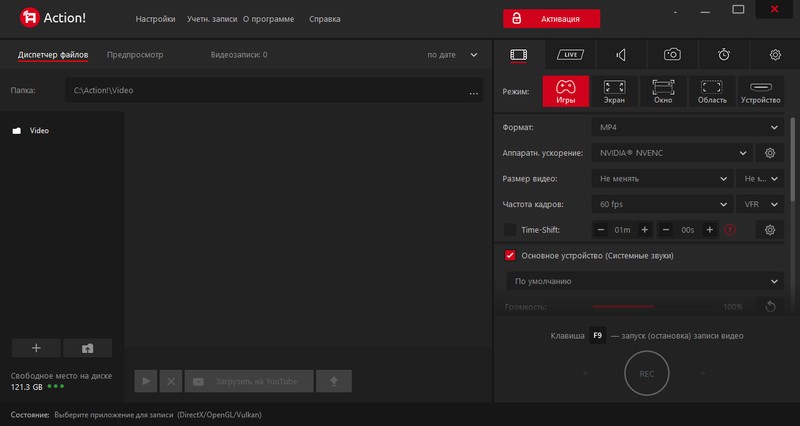
Task: Select the Область recording mode
Action: [x=712, y=92]
